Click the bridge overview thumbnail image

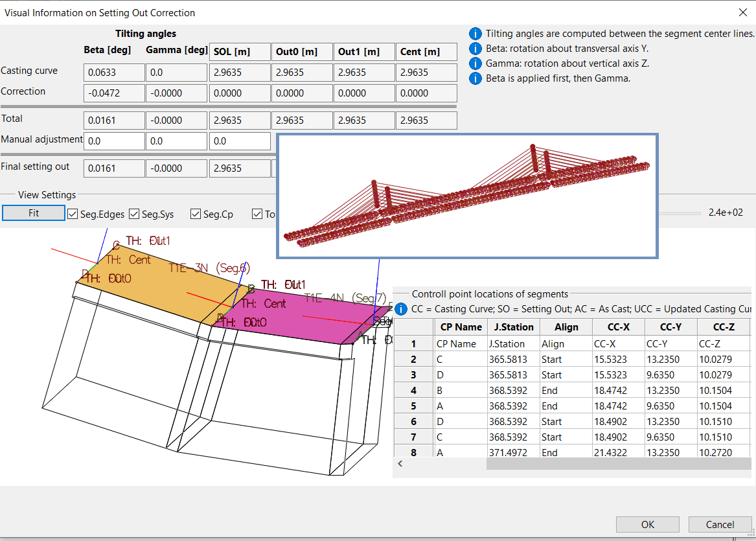pos(466,194)
